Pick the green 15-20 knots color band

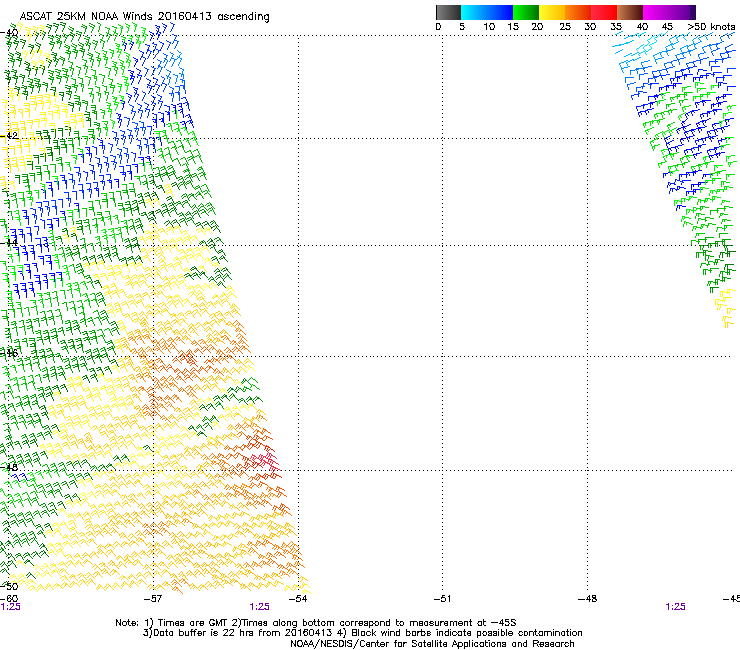[x=526, y=12]
